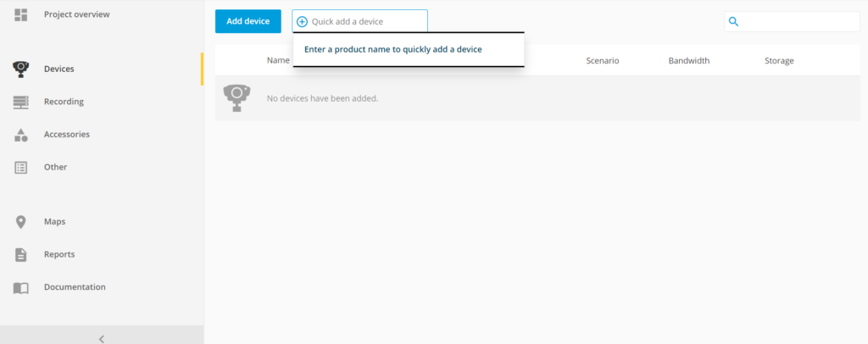868x344 pixels.
Task: Click the Storage column header
Action: pyautogui.click(x=779, y=61)
